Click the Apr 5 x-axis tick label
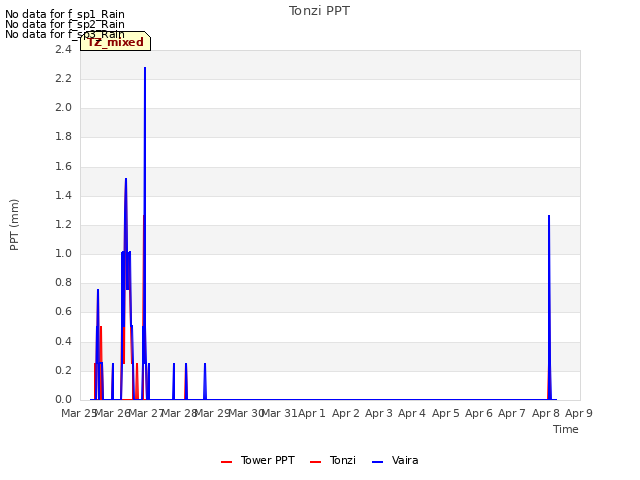The height and width of the screenshot is (480, 640). [x=446, y=413]
